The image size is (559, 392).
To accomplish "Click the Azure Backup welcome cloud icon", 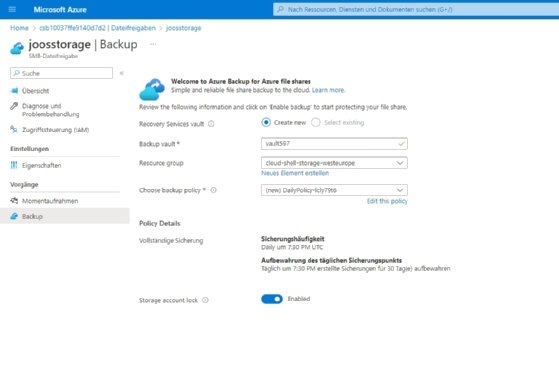I will (152, 89).
